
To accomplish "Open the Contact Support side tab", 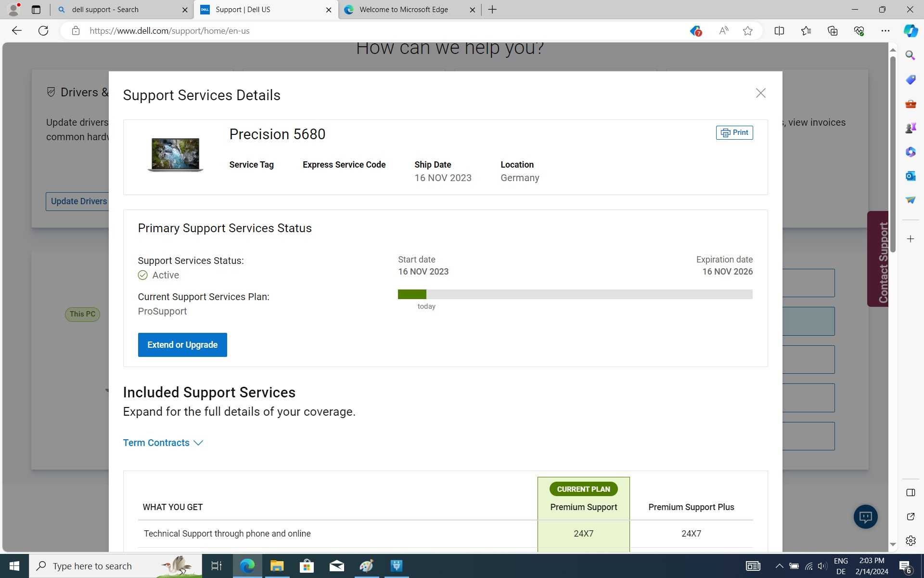I will (x=878, y=259).
